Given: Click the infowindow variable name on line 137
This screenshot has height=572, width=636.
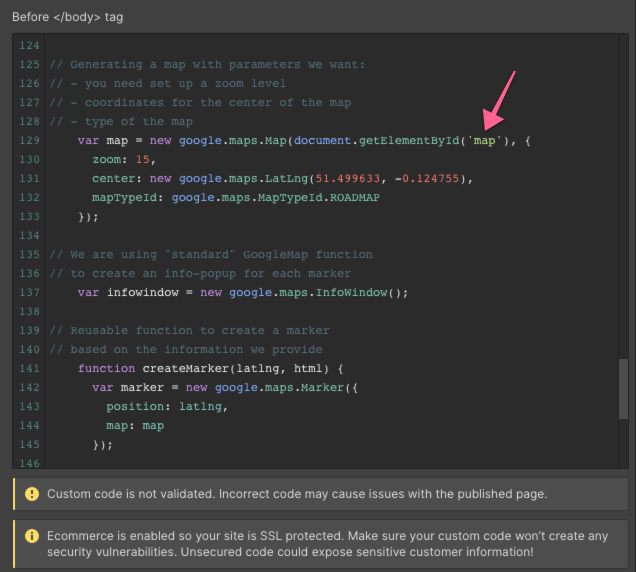Looking at the screenshot, I should click(143, 292).
